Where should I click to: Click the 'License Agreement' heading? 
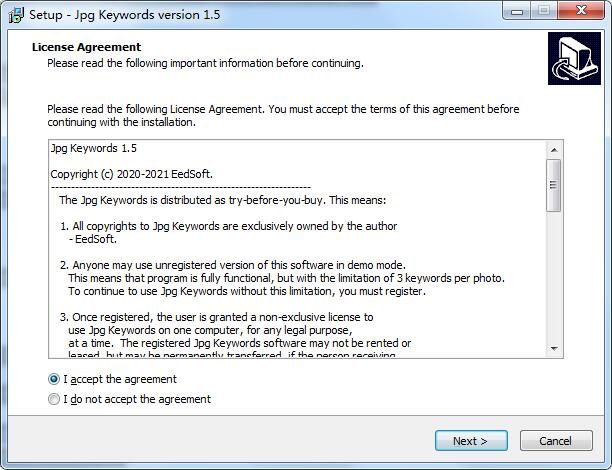tap(86, 47)
